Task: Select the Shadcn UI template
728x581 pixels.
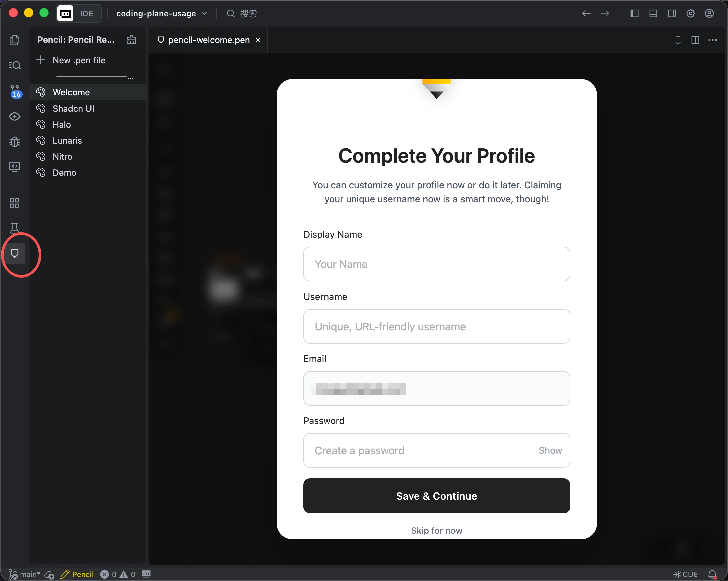Action: (73, 109)
